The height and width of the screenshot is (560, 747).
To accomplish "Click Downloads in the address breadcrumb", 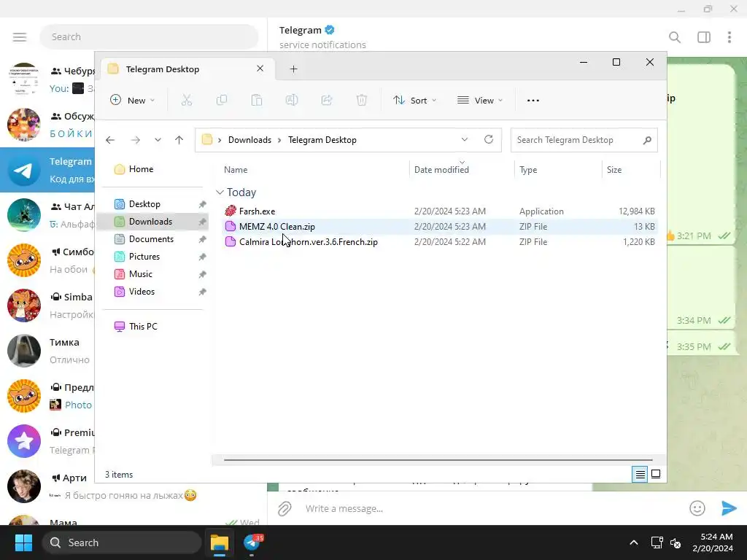I will coord(249,140).
